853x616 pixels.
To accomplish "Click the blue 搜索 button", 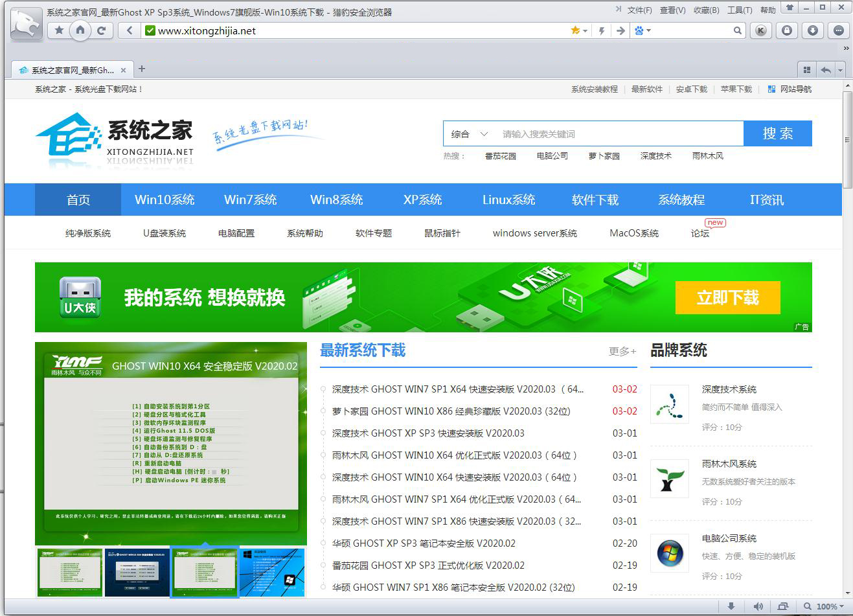I will [x=777, y=133].
